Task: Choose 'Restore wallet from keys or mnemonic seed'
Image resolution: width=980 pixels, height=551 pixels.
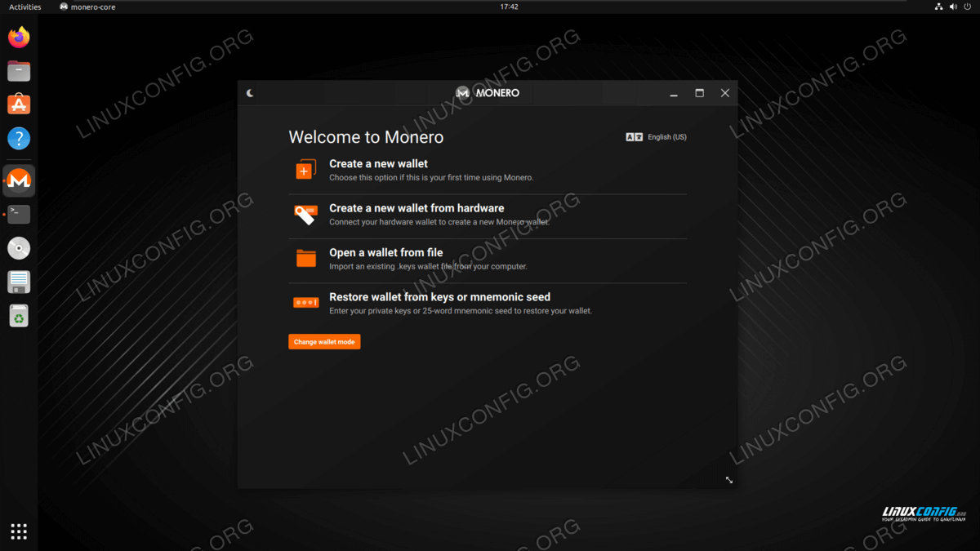Action: (488, 304)
